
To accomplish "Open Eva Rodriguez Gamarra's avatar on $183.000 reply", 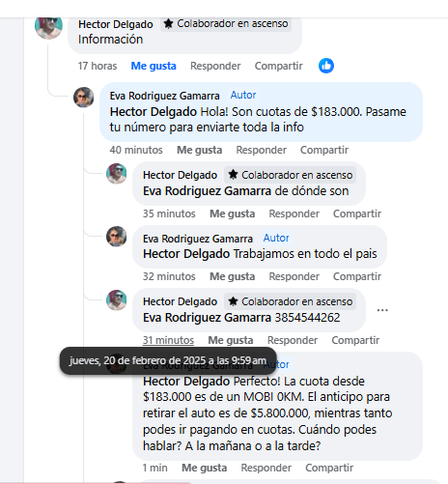I will click(x=84, y=97).
